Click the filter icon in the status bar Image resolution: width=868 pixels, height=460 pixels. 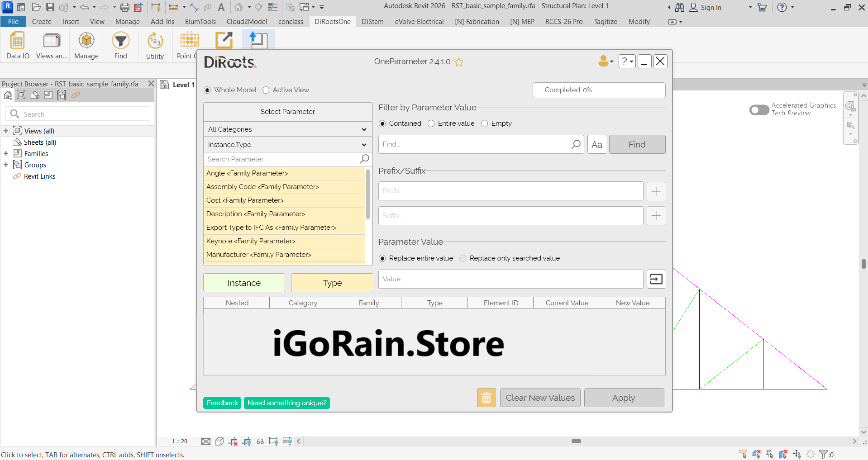coord(823,454)
